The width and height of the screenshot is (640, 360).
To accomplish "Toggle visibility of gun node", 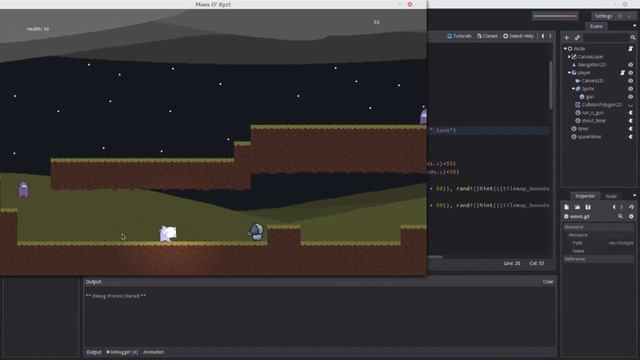I will pos(631,97).
